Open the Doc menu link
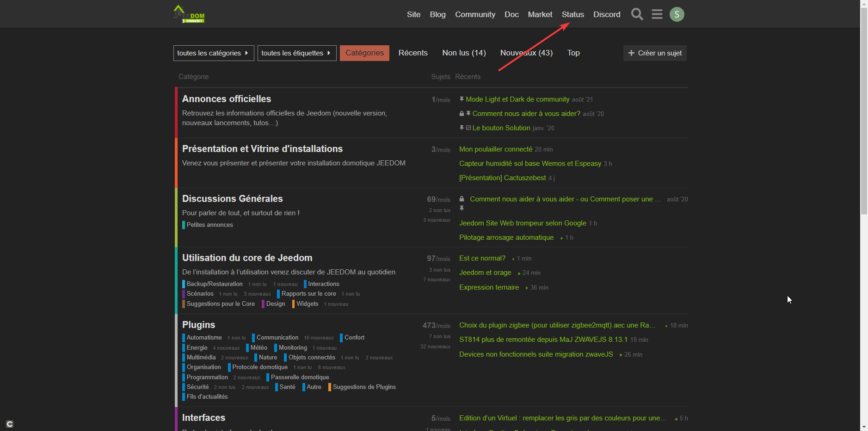Screen dimensions: 868x431 tap(511, 14)
